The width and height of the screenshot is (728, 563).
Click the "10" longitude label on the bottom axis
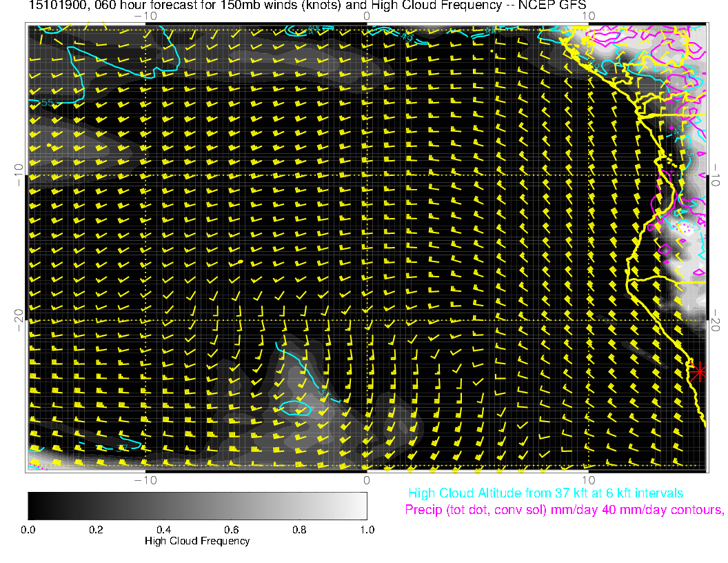point(588,480)
